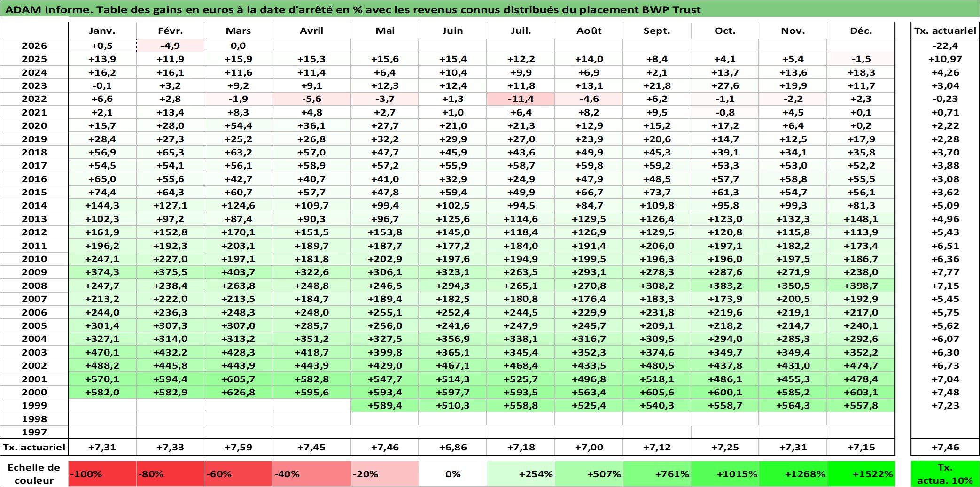Select the +1015% green swatch
The height and width of the screenshot is (487, 980).
pyautogui.click(x=725, y=474)
